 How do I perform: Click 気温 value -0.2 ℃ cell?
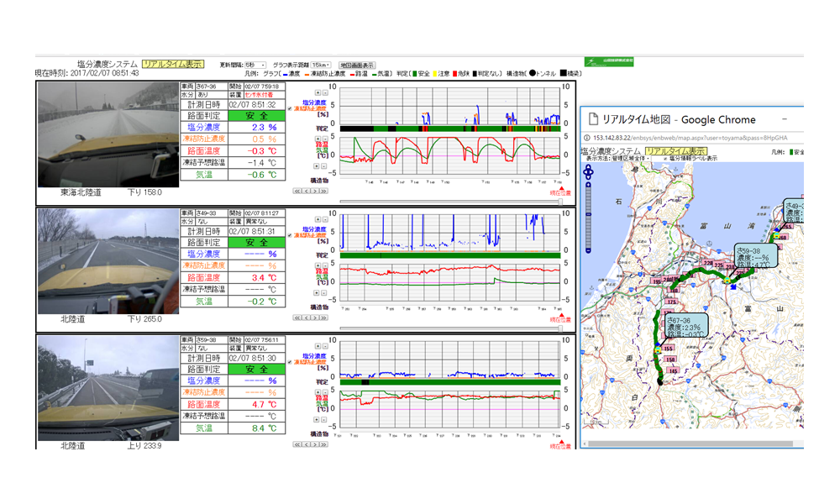click(256, 302)
